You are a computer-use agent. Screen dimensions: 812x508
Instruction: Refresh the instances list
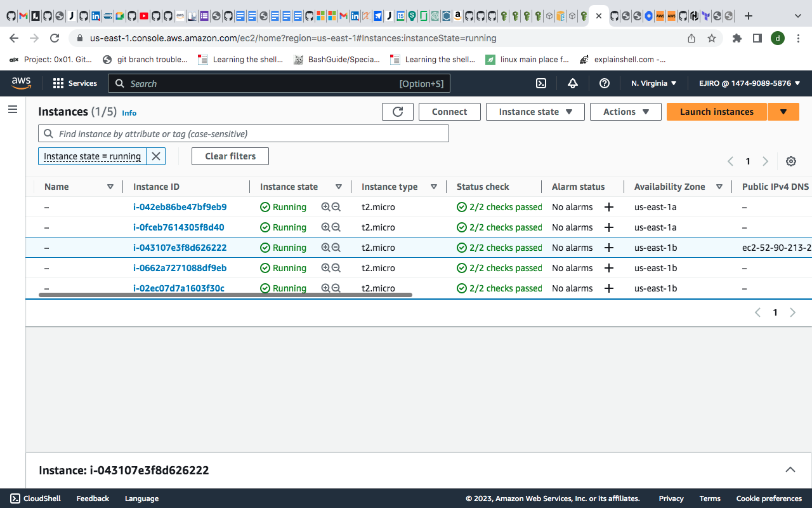tap(398, 112)
